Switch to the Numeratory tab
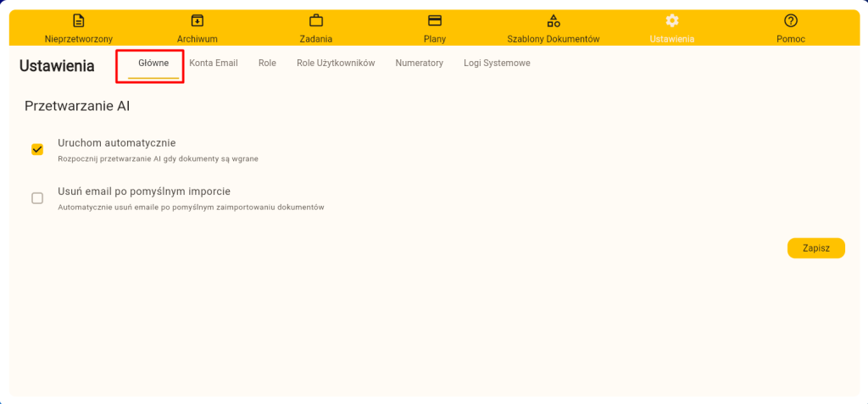868x404 pixels. coord(419,64)
